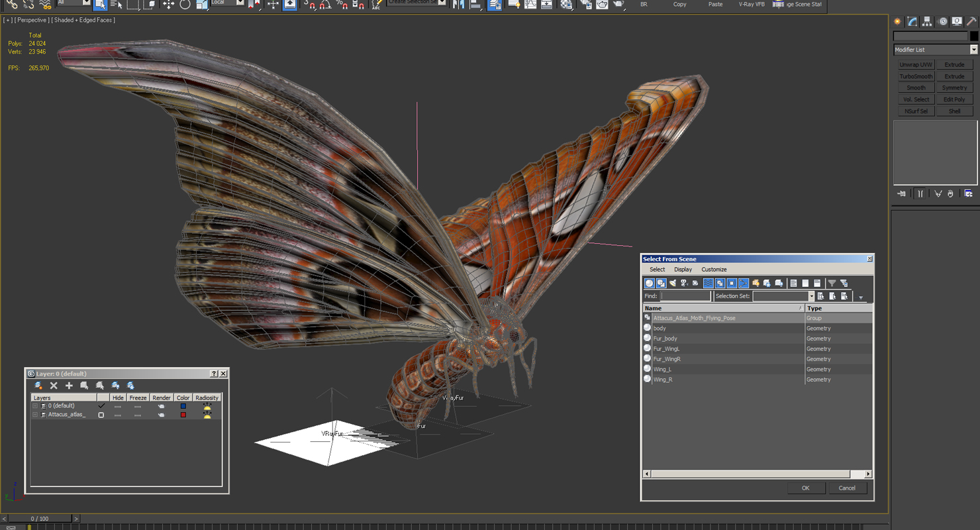
Task: Click Select Highlighted Objects and Layers icon
Action: pos(84,386)
